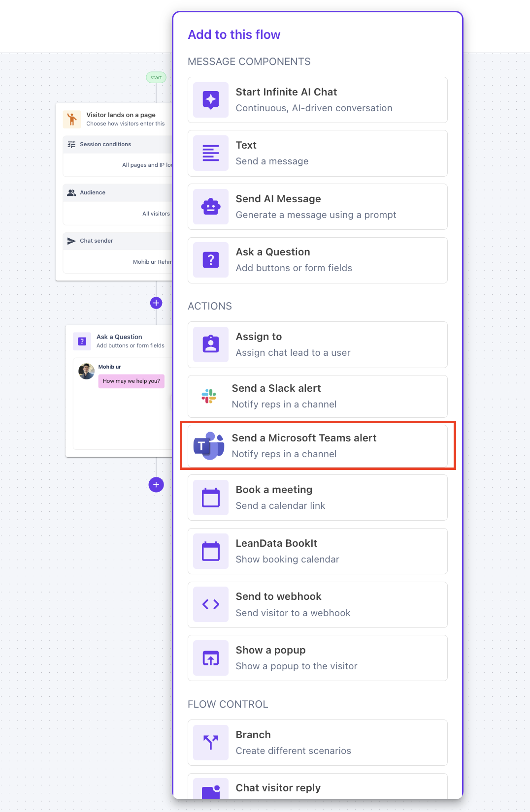Open Visitor lands on a page title
This screenshot has width=530, height=812.
(x=121, y=115)
